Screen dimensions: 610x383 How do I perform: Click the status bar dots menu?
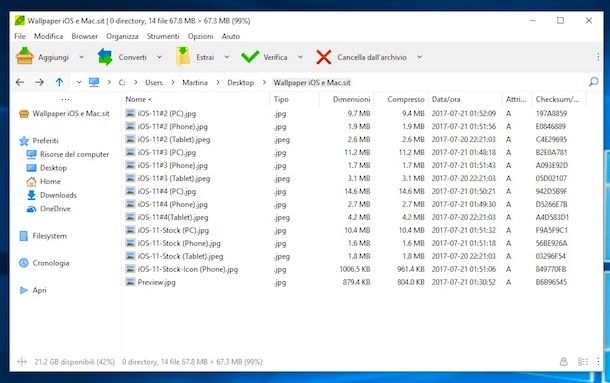tap(598, 362)
